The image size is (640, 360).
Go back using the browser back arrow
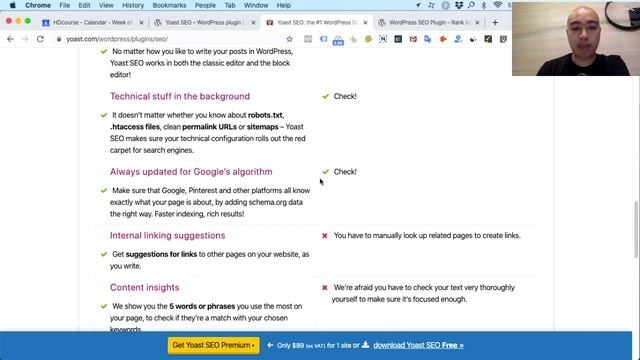[x=10, y=39]
